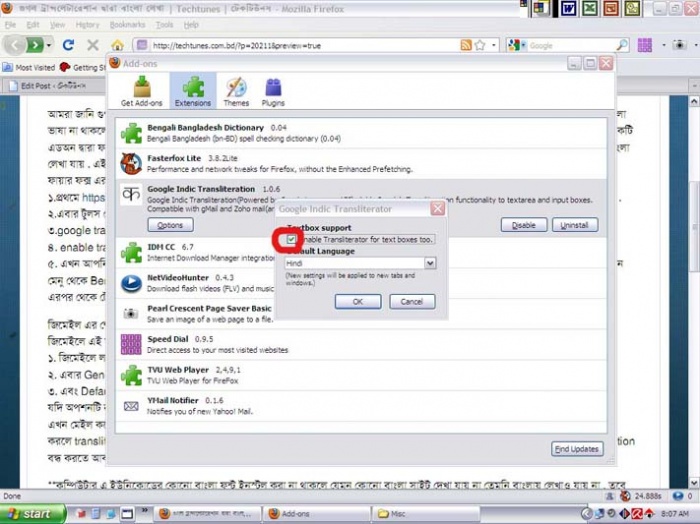This screenshot has width=700, height=524.
Task: Reload the page with the refresh icon
Action: tap(68, 45)
